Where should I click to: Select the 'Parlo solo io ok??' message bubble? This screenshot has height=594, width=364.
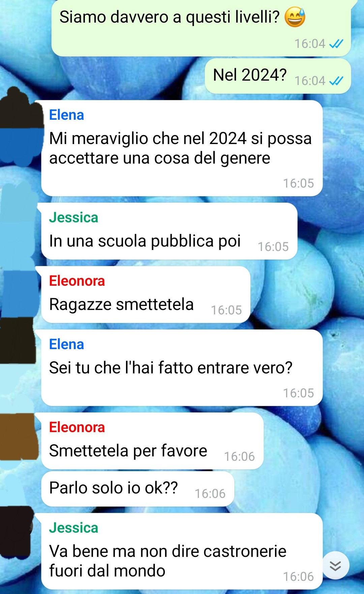tap(138, 489)
